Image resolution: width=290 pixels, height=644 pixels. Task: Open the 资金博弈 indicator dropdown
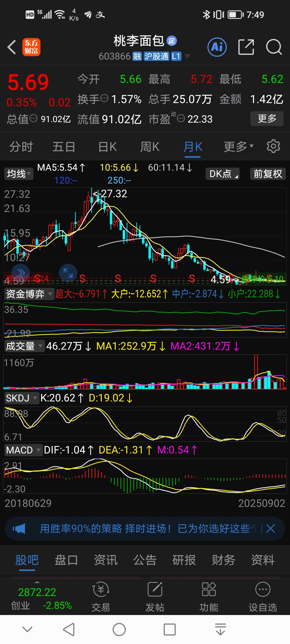(x=29, y=294)
